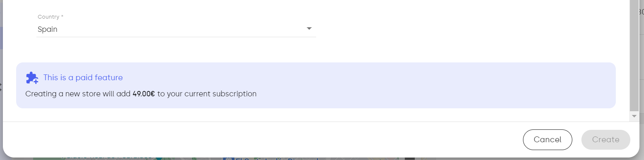Select the Spain value text
Screen dimensions: 644x160
pyautogui.click(x=47, y=29)
